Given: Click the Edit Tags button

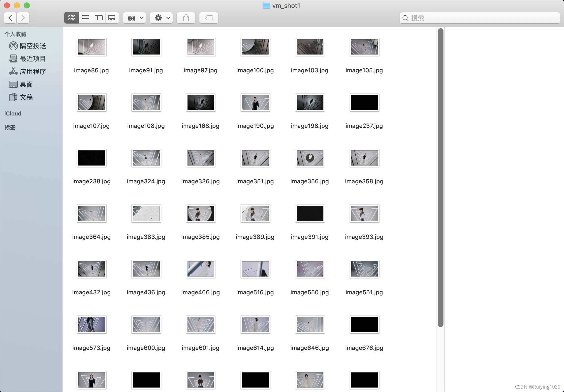Looking at the screenshot, I should [x=209, y=18].
